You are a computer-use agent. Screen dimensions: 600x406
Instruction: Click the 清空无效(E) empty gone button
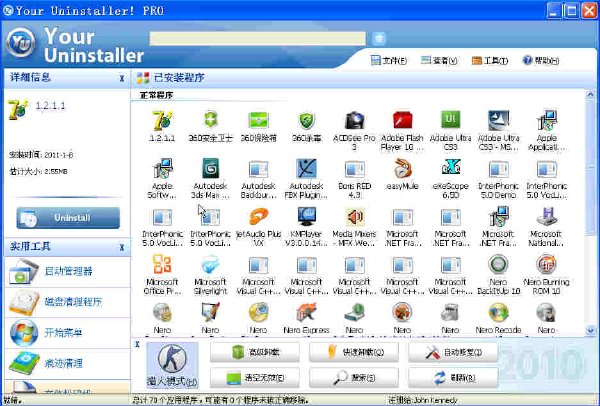pyautogui.click(x=255, y=378)
